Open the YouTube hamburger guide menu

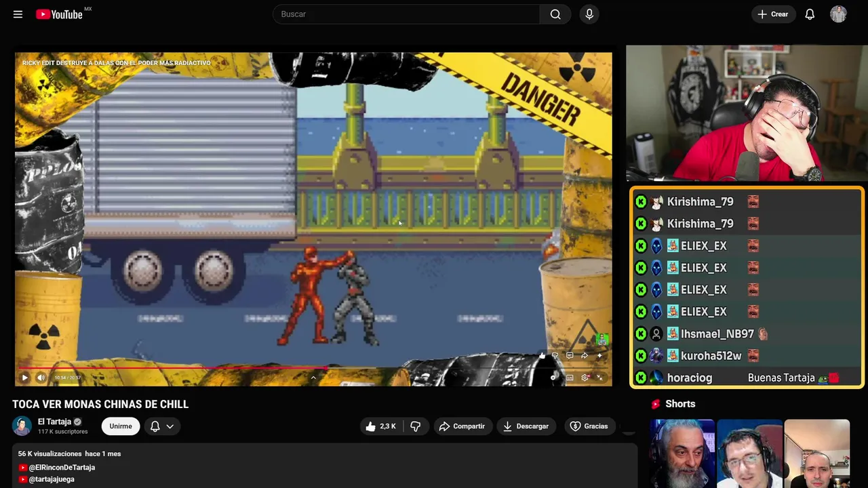18,14
